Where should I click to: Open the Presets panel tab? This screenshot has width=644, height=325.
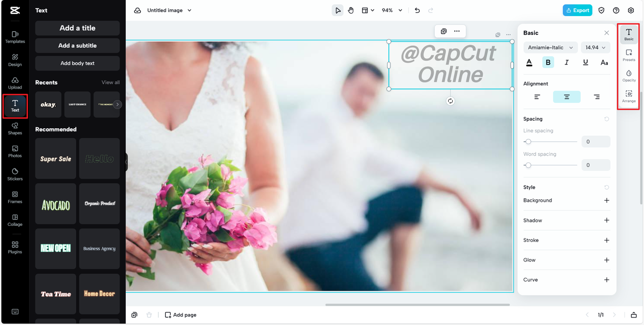pyautogui.click(x=629, y=55)
